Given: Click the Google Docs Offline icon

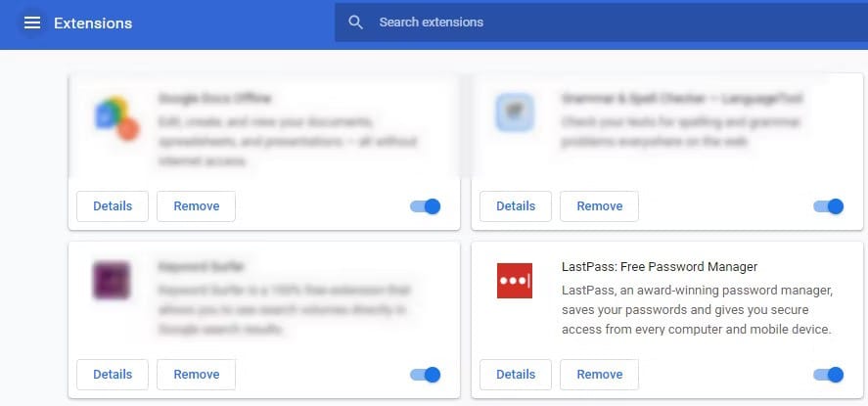Looking at the screenshot, I should click(116, 118).
